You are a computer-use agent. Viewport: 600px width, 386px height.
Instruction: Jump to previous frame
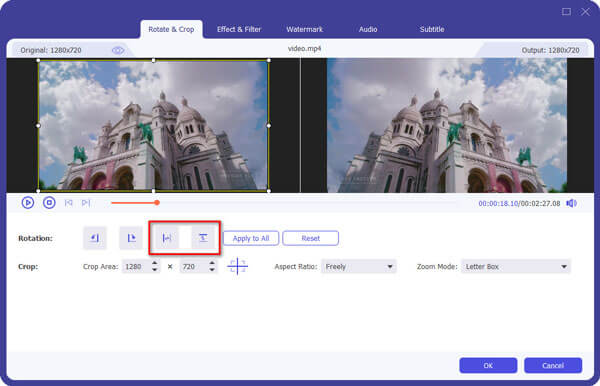(x=68, y=203)
